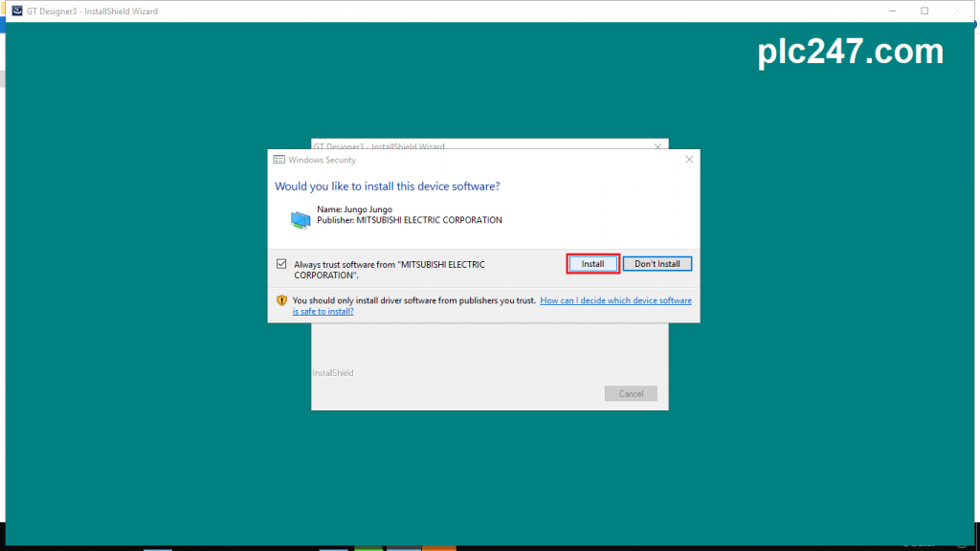Click the 'InstallShield' label in the wizard

point(333,373)
